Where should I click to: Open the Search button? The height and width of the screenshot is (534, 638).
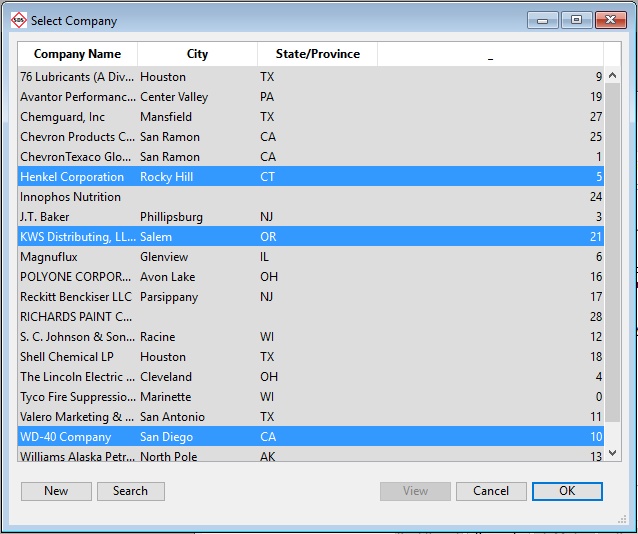[x=130, y=491]
